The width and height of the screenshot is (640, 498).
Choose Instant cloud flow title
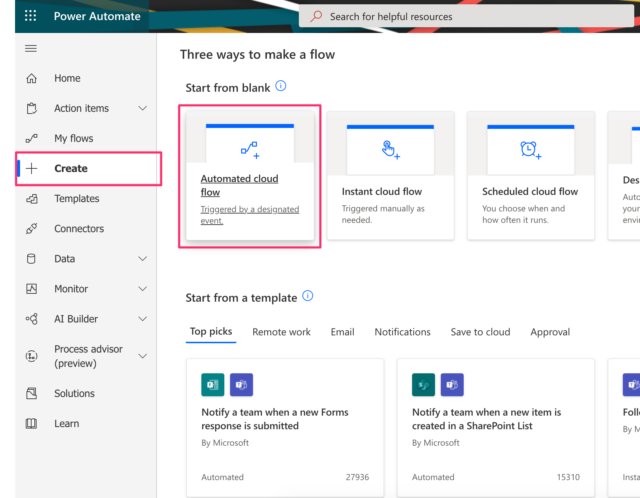[382, 191]
